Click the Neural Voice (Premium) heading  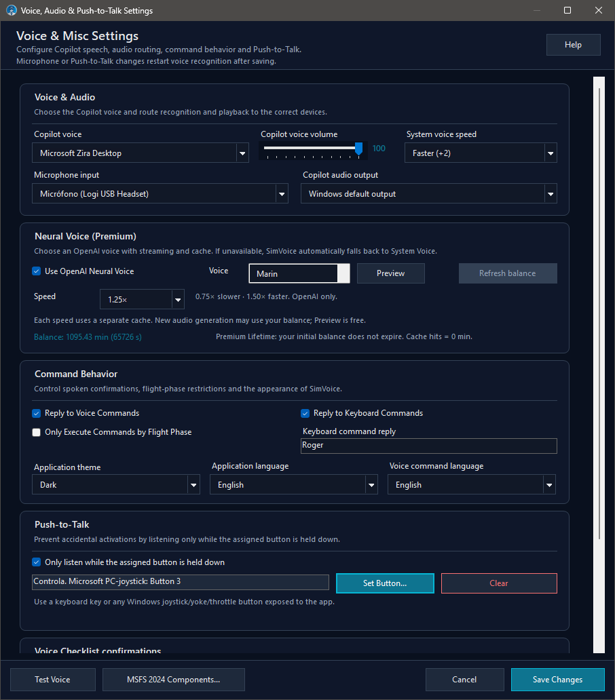86,236
